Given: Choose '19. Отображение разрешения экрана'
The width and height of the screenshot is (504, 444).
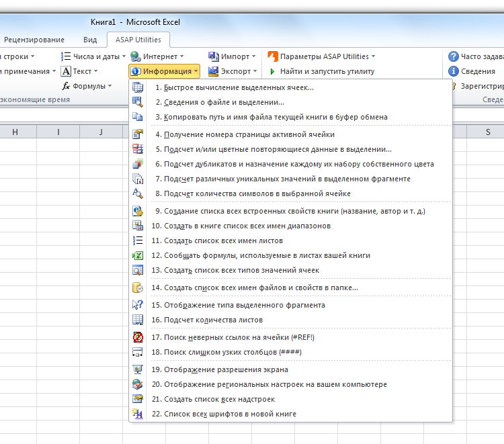Looking at the screenshot, I should 290,369.
